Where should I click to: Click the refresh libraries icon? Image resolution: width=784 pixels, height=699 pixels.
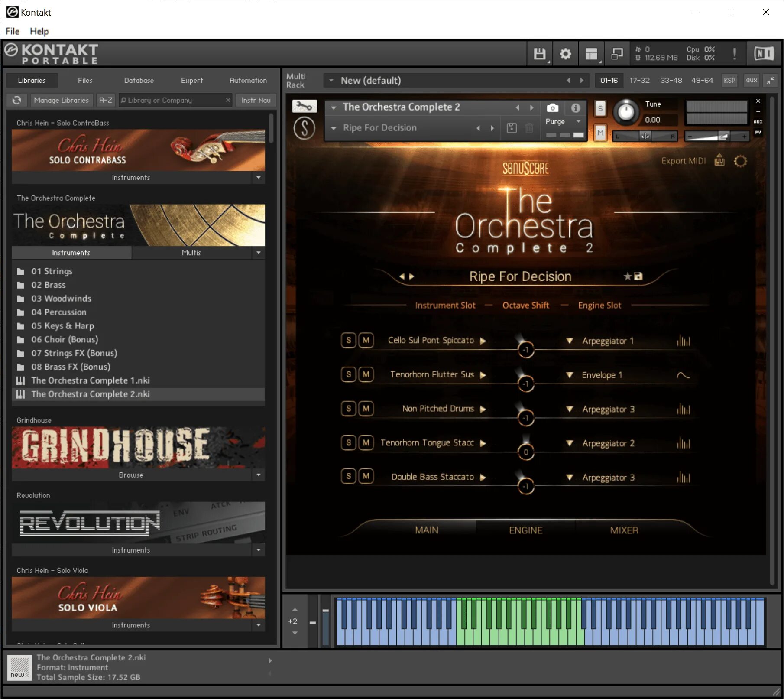(x=17, y=100)
